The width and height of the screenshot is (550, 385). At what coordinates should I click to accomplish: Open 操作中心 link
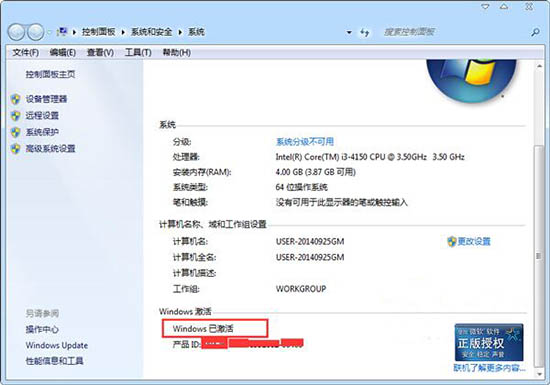42,329
